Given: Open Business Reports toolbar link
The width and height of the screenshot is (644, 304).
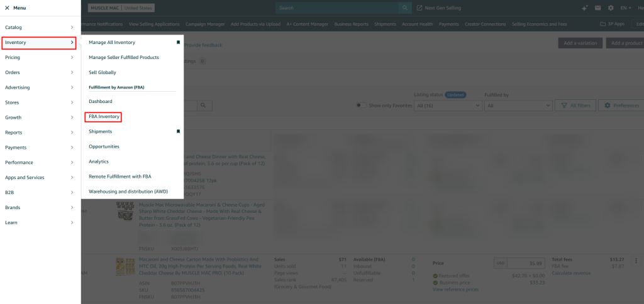Looking at the screenshot, I should coord(351,24).
